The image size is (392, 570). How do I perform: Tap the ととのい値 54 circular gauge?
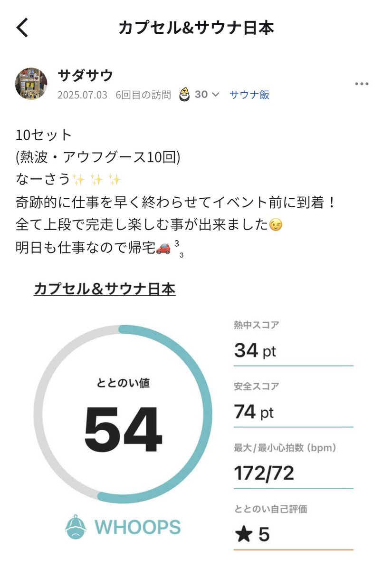point(123,414)
